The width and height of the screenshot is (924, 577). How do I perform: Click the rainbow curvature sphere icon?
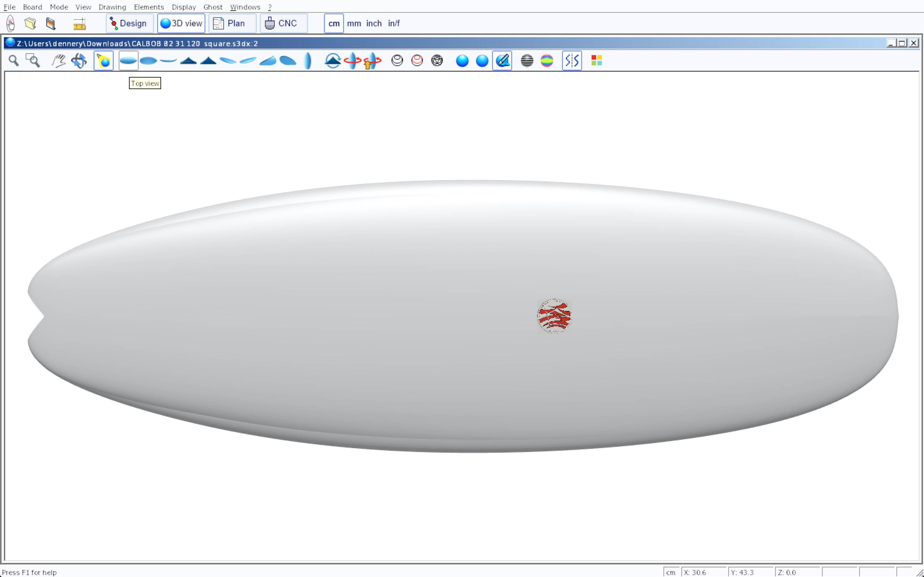coord(547,61)
